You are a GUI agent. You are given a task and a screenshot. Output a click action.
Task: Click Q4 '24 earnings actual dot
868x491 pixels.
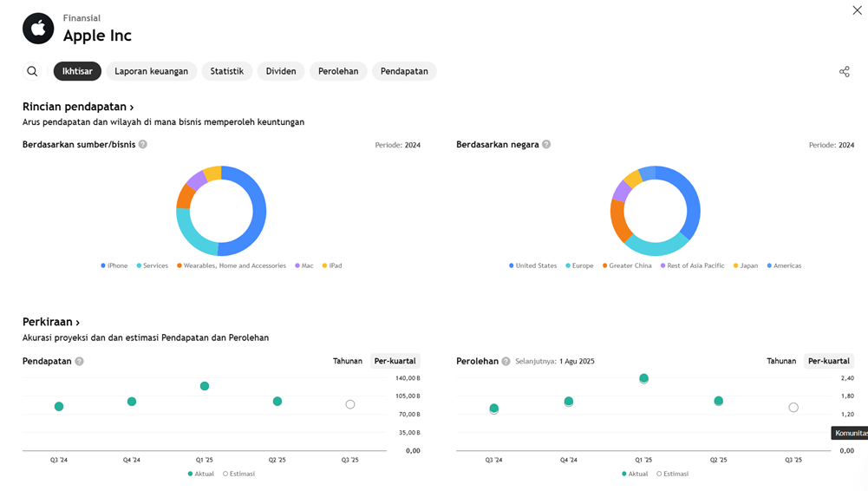569,402
